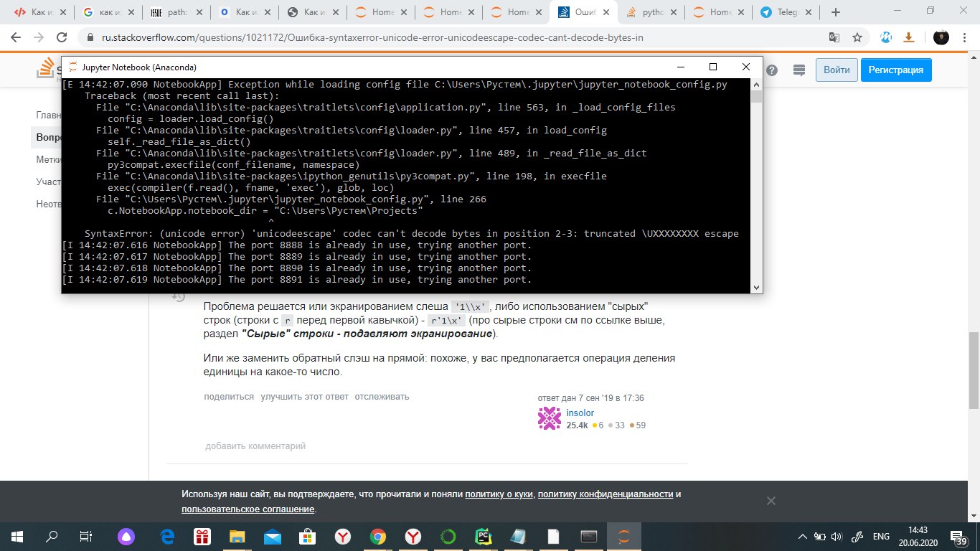Screen dimensions: 980x551
Task: Open the orange download extension icon
Action: click(x=909, y=37)
